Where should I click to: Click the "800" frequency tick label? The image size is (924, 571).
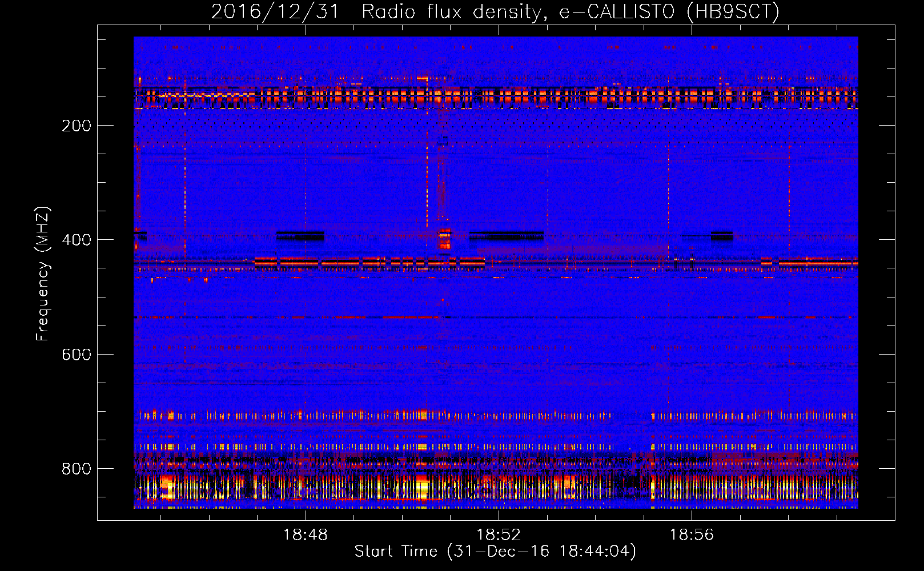[x=77, y=469]
